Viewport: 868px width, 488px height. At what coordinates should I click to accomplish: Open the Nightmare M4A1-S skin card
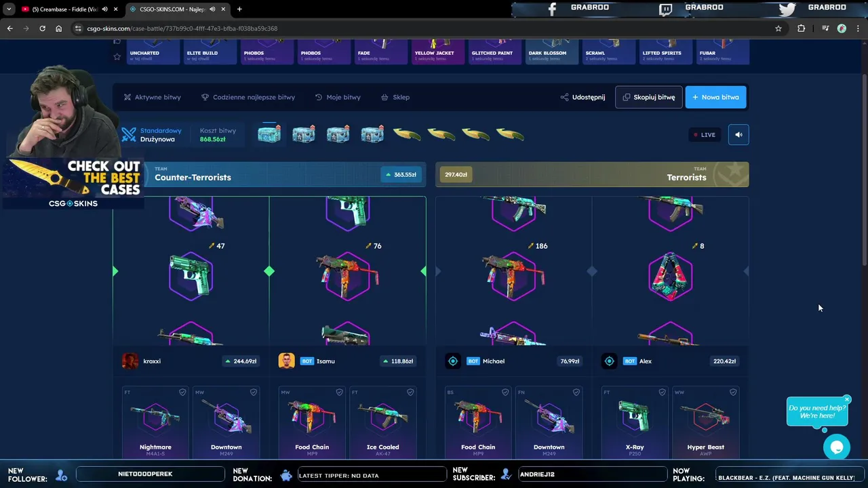[155, 422]
